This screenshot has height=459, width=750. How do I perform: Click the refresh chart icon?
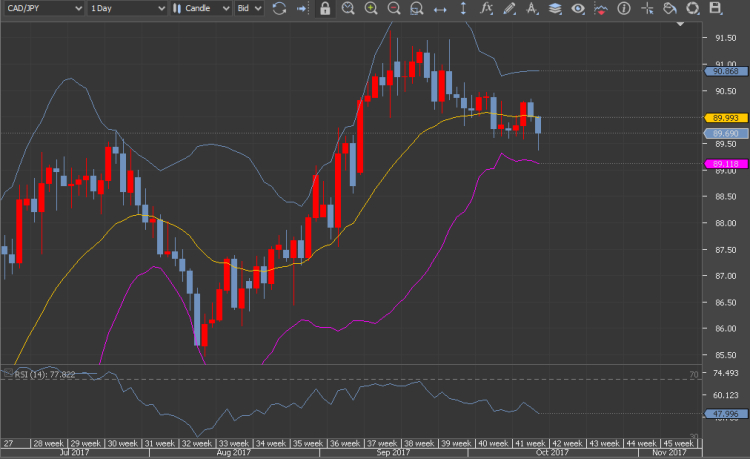coord(279,9)
